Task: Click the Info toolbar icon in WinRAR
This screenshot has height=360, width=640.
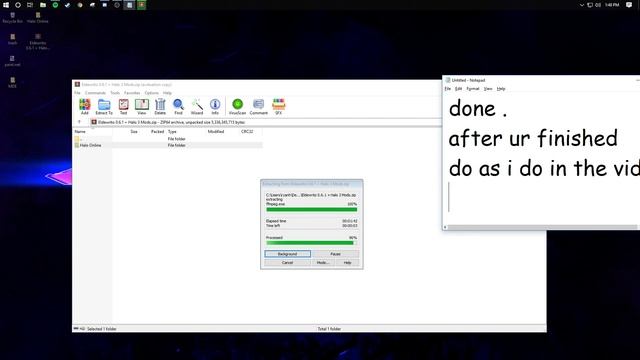Action: (215, 106)
